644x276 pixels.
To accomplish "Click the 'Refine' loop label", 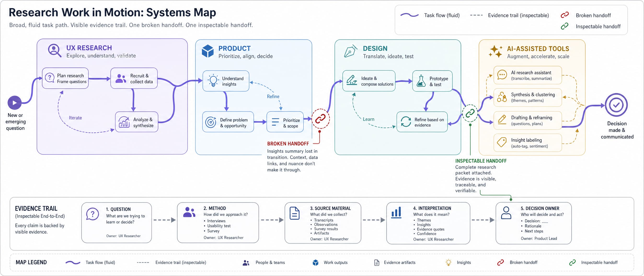I will (273, 97).
